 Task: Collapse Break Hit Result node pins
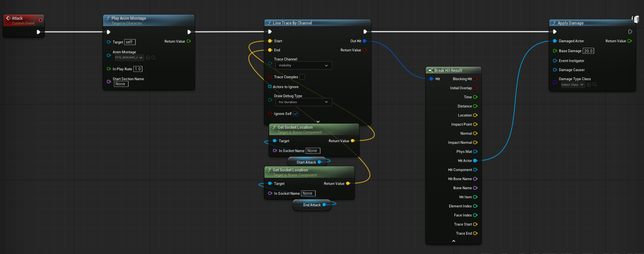[453, 241]
